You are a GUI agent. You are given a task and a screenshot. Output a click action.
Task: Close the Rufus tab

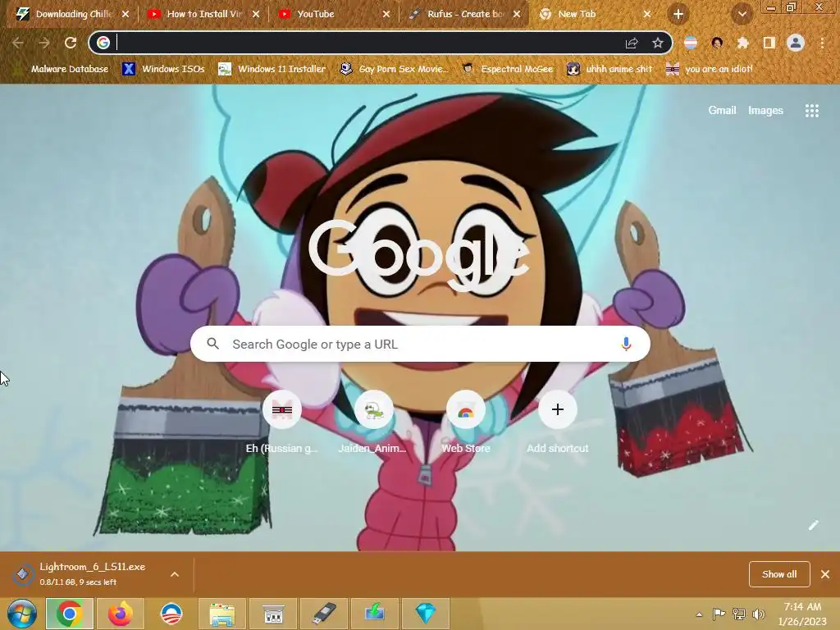517,15
